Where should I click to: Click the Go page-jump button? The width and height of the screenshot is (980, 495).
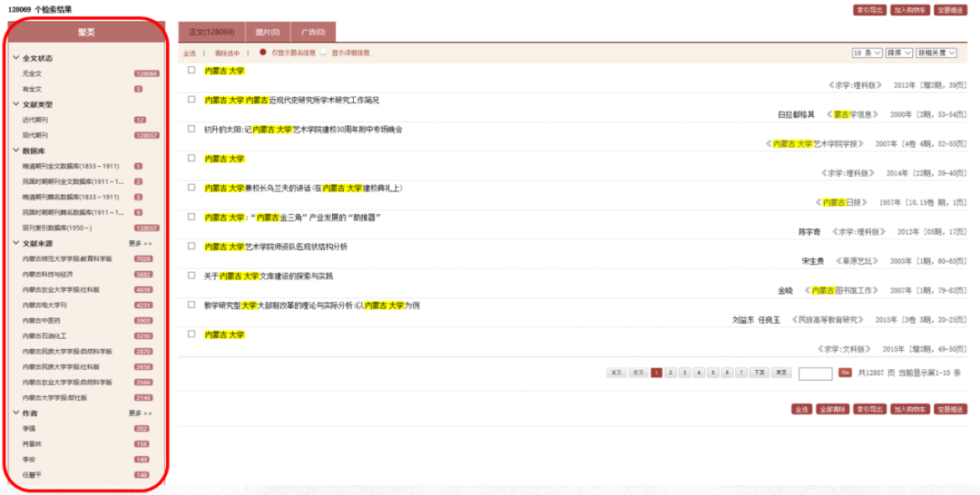(x=845, y=372)
